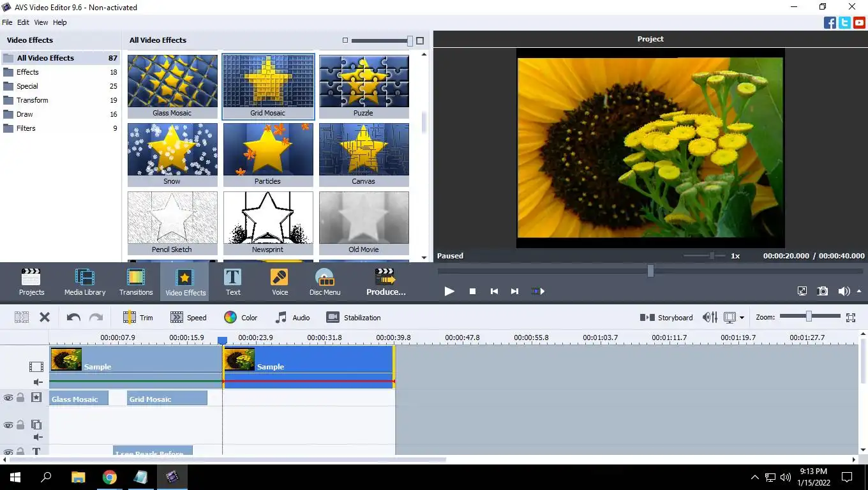Screen dimensions: 868x490
Task: Open the Speed adjustment tool
Action: pos(188,317)
